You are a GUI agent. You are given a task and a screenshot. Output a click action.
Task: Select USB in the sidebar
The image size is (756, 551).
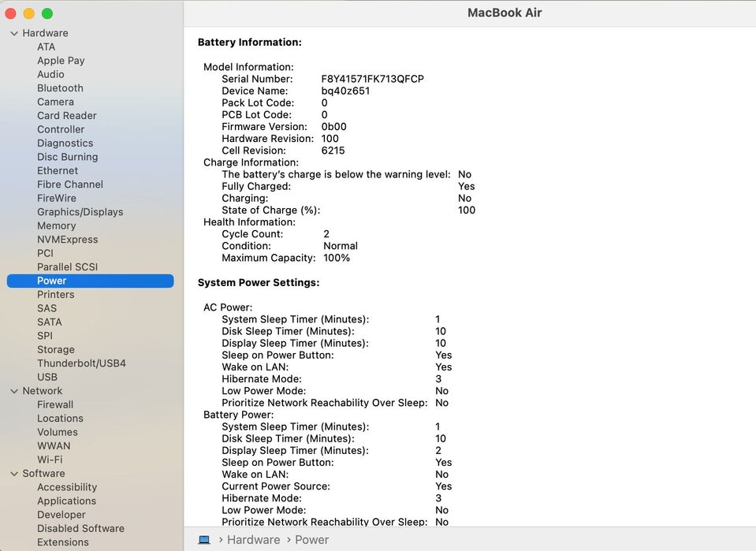[x=47, y=377]
